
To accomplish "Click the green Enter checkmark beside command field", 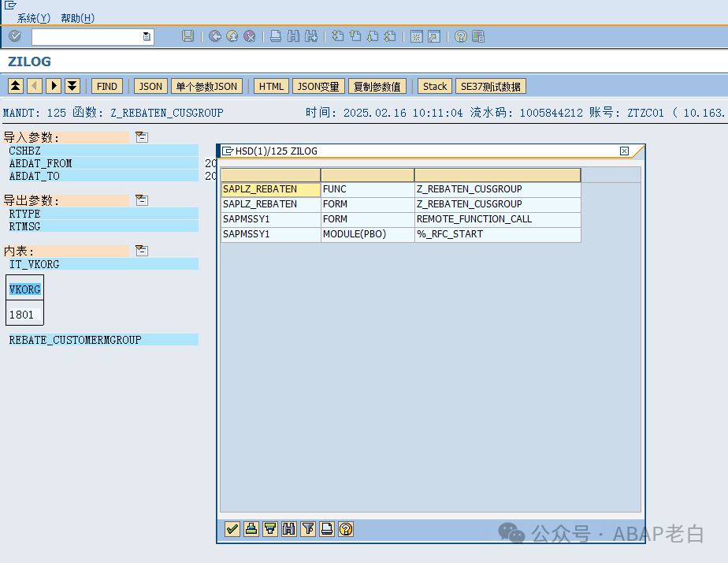I will 15,36.
